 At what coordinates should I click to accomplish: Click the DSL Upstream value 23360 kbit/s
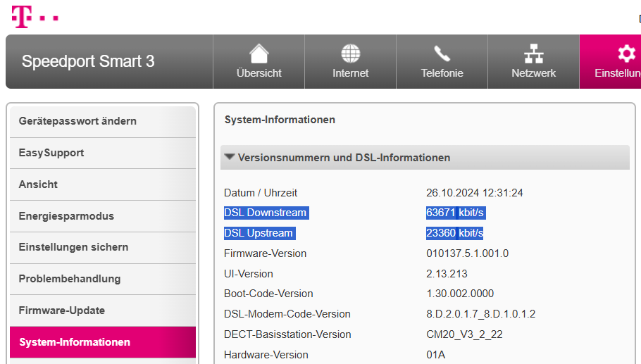pos(454,233)
